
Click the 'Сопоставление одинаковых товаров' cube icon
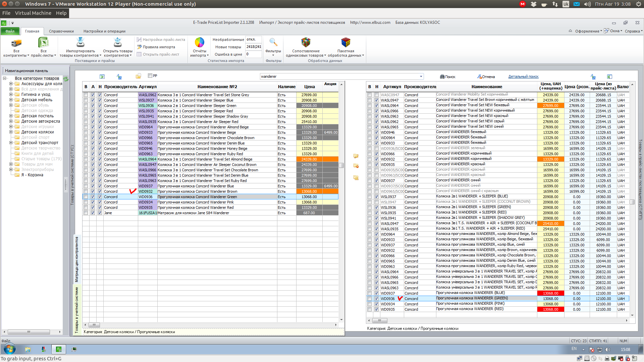pos(306,43)
